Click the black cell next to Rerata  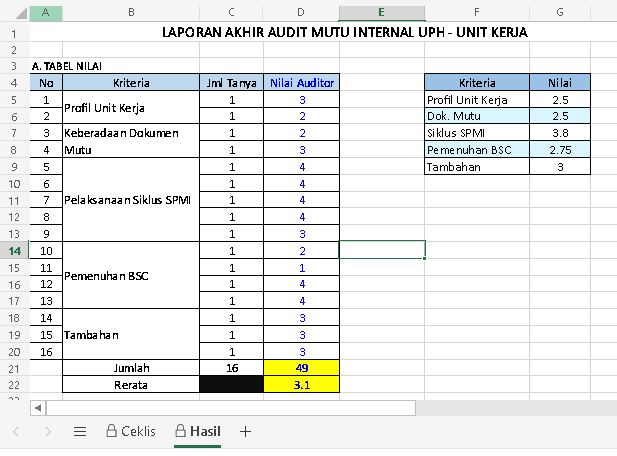[x=231, y=384]
